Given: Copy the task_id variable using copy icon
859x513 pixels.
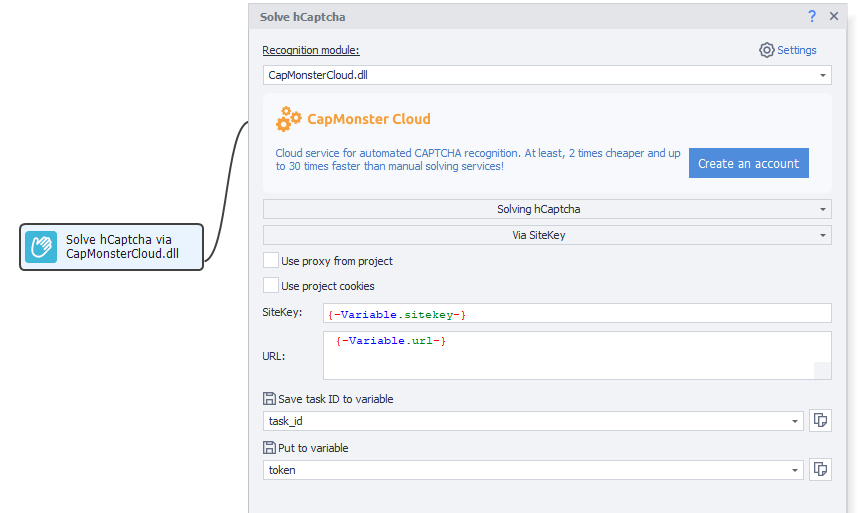Looking at the screenshot, I should (820, 420).
